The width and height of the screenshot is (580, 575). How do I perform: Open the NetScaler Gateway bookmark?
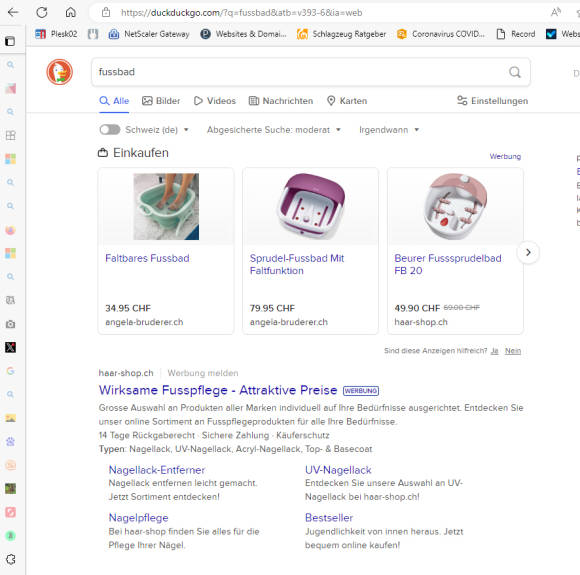[x=149, y=34]
